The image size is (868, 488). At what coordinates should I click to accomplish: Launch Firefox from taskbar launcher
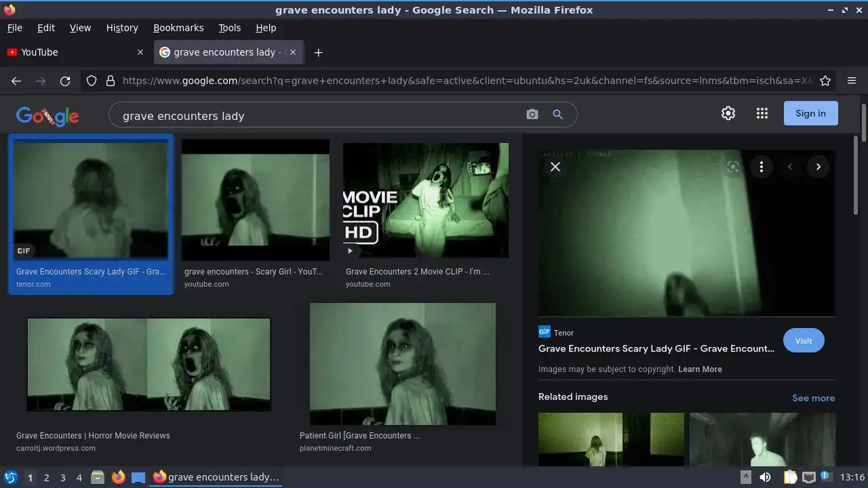[x=118, y=477]
